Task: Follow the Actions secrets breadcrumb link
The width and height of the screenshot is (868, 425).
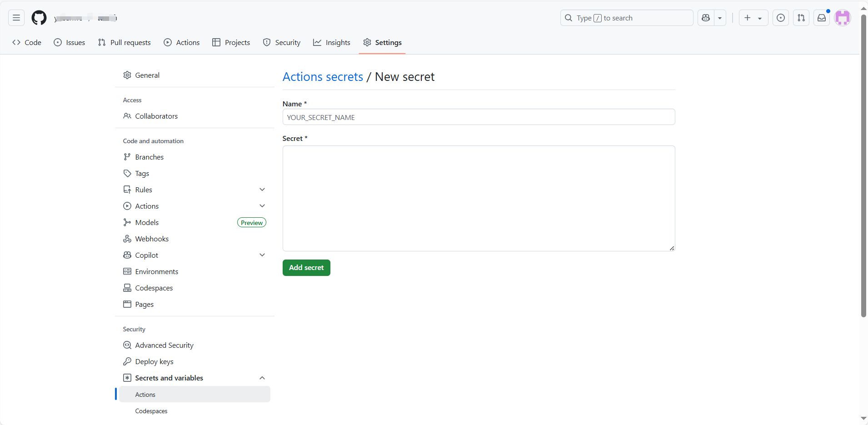Action: pos(323,77)
